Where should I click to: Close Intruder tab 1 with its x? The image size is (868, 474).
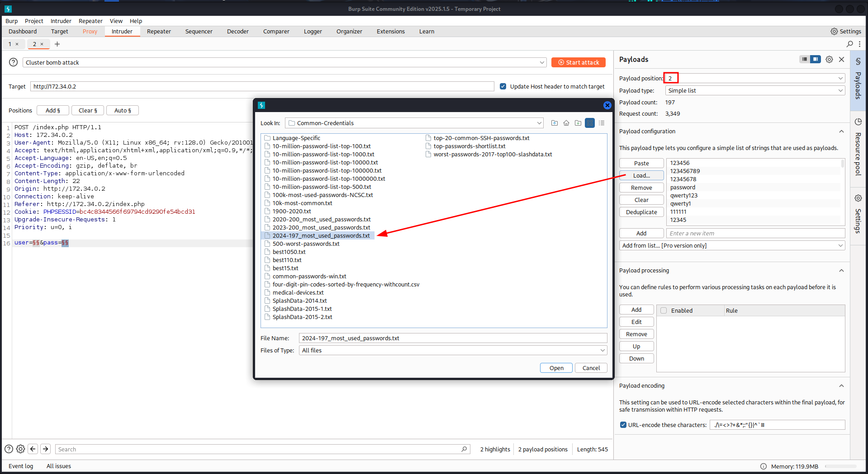coord(17,44)
